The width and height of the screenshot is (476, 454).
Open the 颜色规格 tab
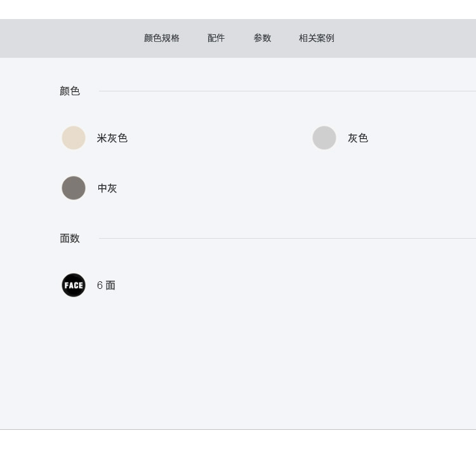tap(162, 38)
